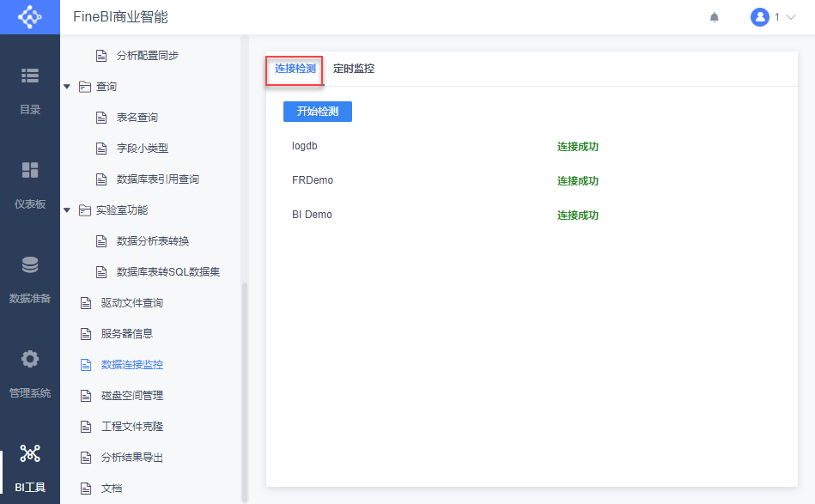Open the 目录 directory sidebar icon
The width and height of the screenshot is (815, 504).
click(x=30, y=87)
